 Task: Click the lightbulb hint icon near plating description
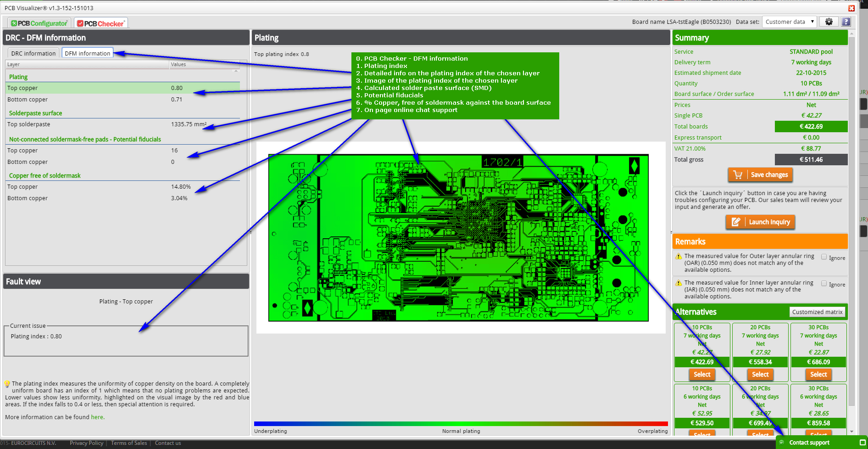[x=7, y=384]
